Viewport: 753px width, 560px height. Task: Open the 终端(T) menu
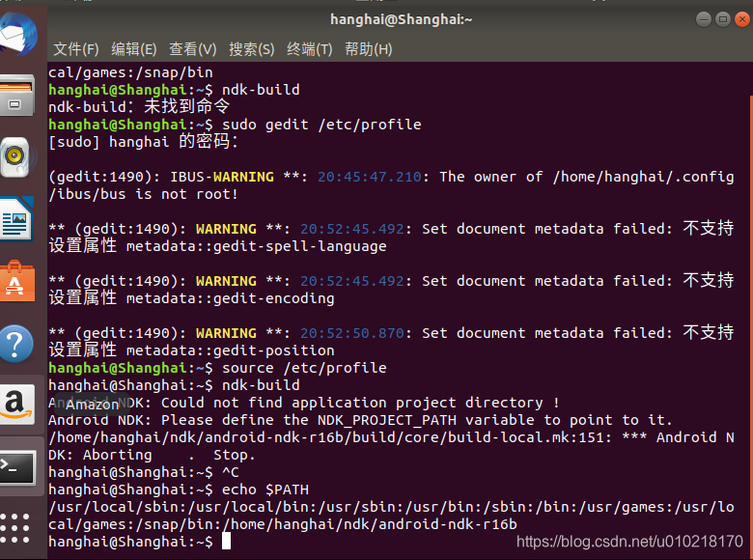[x=309, y=49]
